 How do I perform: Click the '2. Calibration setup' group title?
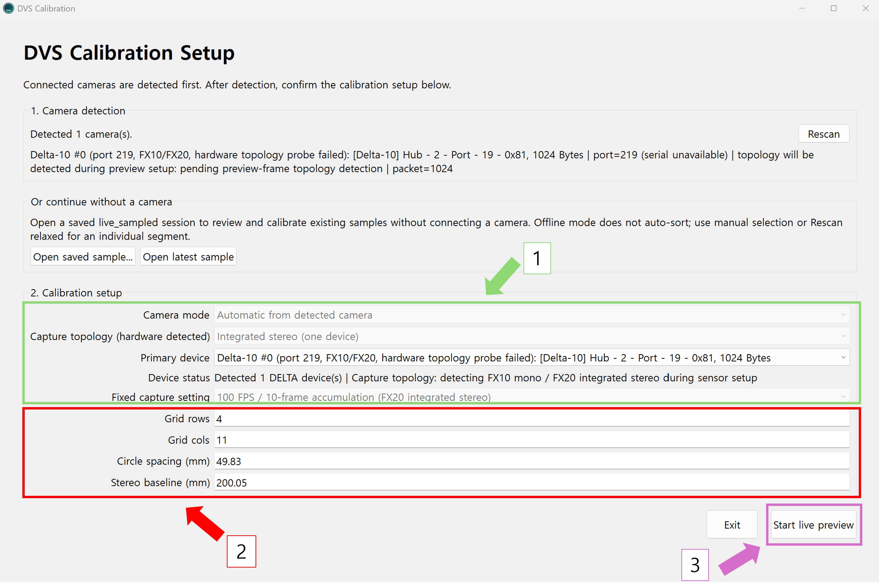76,293
